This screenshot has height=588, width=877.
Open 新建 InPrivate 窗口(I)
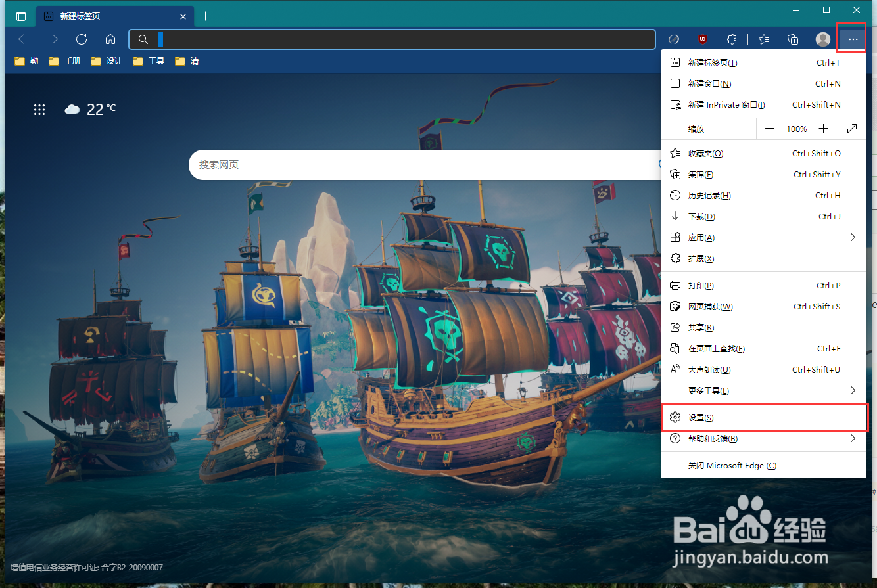[x=763, y=105]
